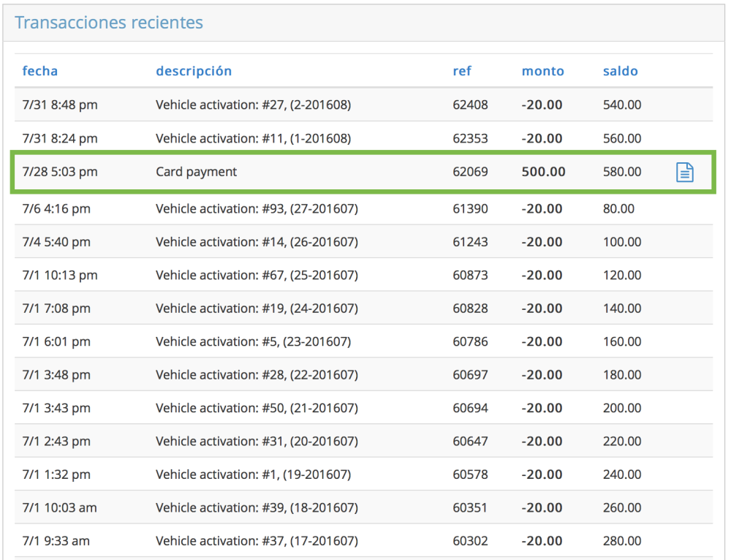The image size is (731, 560).
Task: Click the 7/1 7:08 pm date cell
Action: 56,309
